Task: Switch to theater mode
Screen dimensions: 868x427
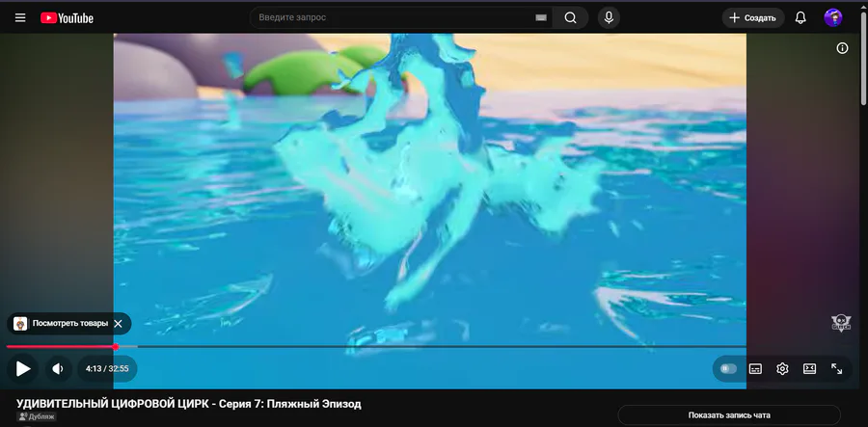Action: coord(809,369)
